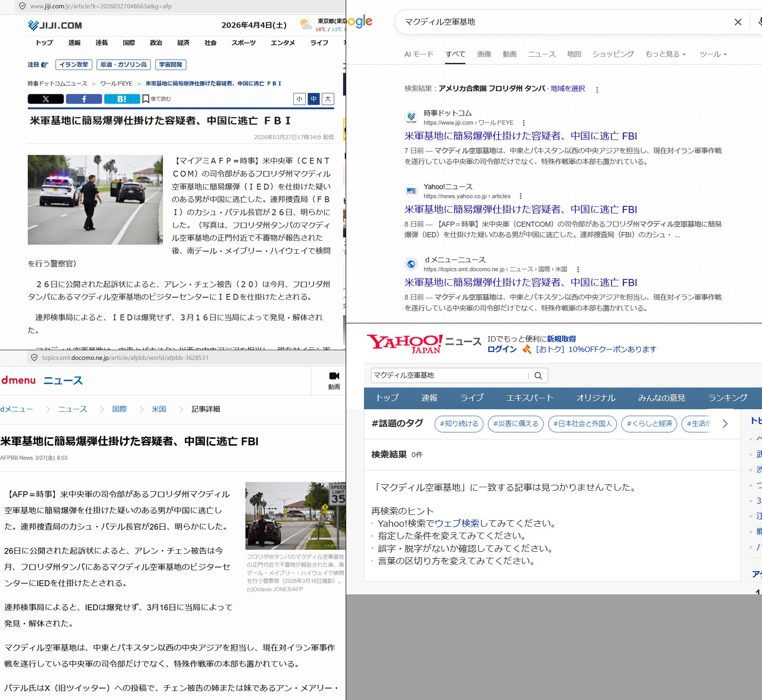The image size is (762, 700).
Task: Click the Yahoo News search input field
Action: [449, 376]
